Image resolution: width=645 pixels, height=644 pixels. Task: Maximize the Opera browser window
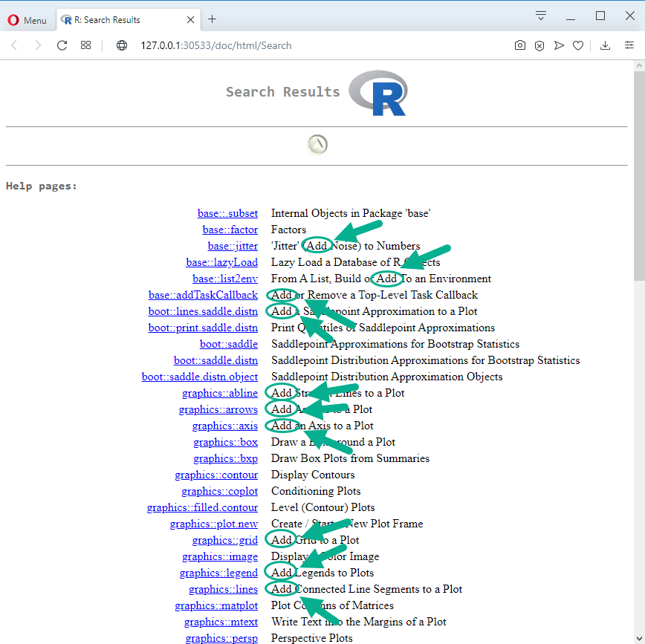pyautogui.click(x=600, y=16)
